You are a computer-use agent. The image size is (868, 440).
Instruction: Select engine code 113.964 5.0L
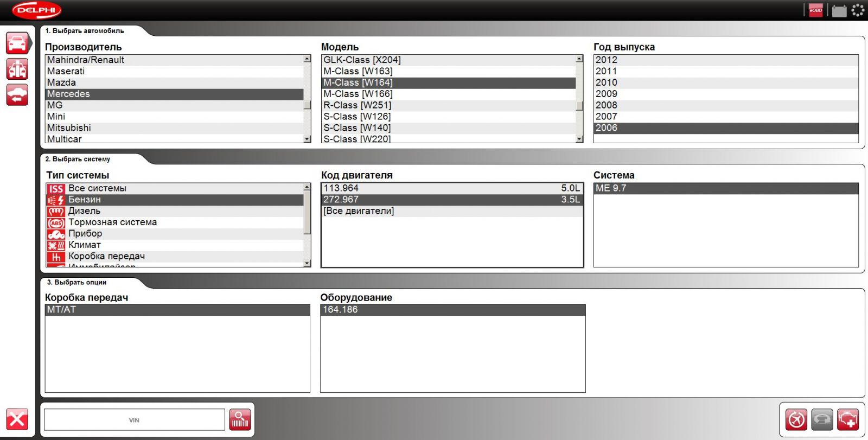[452, 188]
